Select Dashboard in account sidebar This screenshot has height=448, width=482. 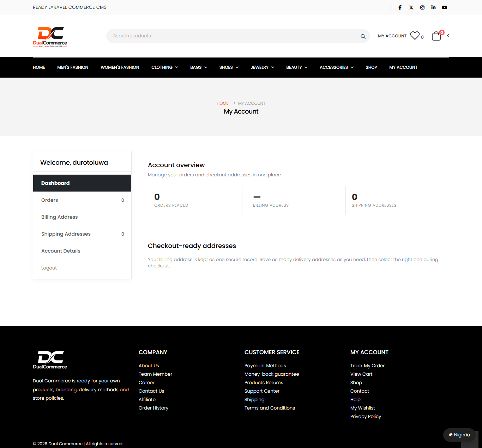click(82, 183)
